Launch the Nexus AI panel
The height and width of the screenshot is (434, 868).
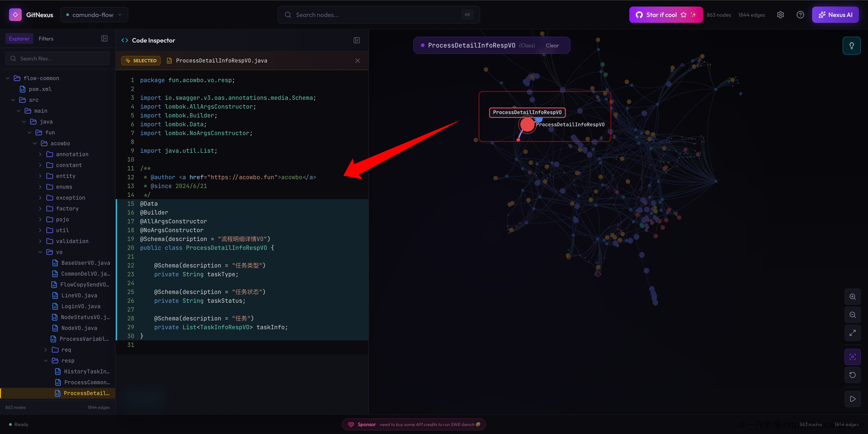click(835, 15)
